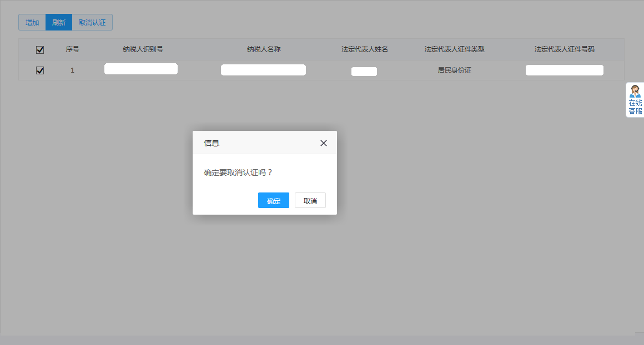Click the 序号 column header
Screen dimensions: 644x345
point(72,49)
